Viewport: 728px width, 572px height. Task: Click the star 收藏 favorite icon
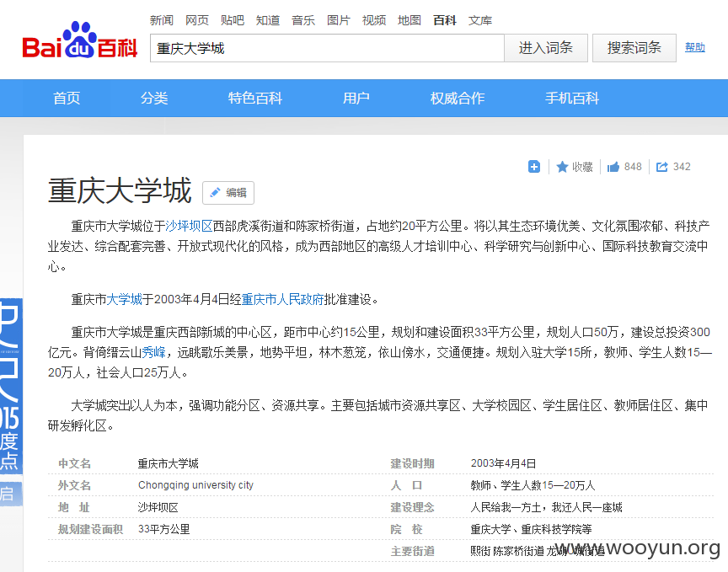click(x=562, y=167)
